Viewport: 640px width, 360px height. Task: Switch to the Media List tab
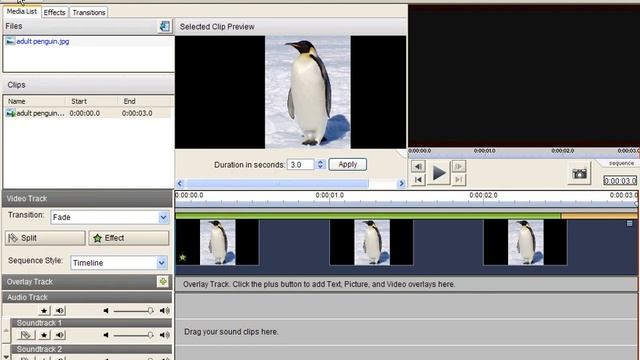22,11
